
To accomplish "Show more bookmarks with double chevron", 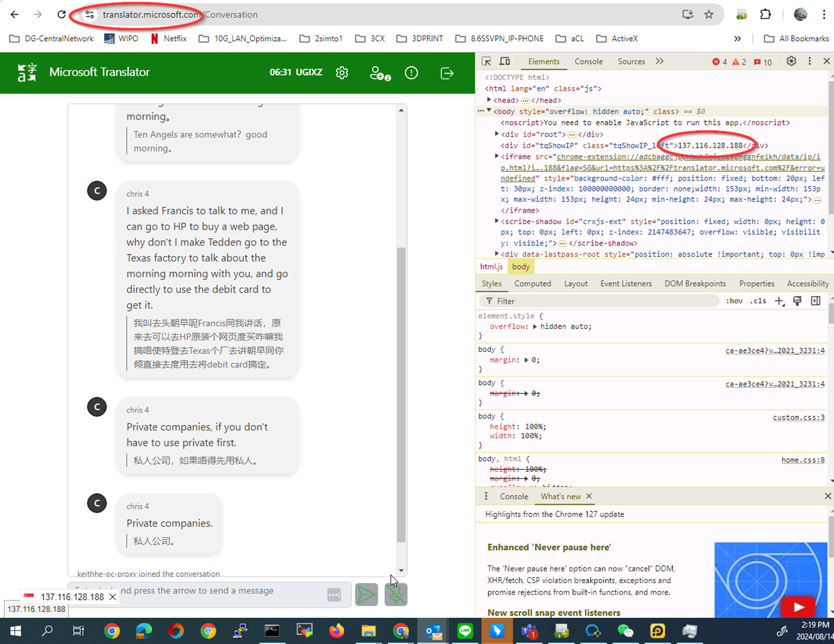I will (737, 39).
